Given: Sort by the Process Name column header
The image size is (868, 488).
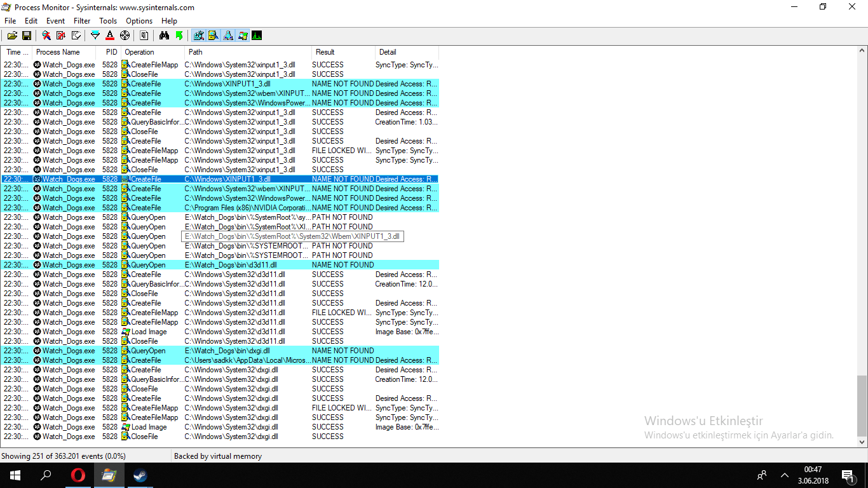Looking at the screenshot, I should [64, 52].
